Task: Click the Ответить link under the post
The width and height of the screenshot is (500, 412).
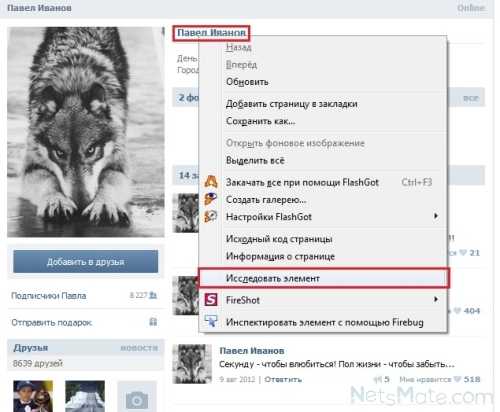Action: point(283,379)
